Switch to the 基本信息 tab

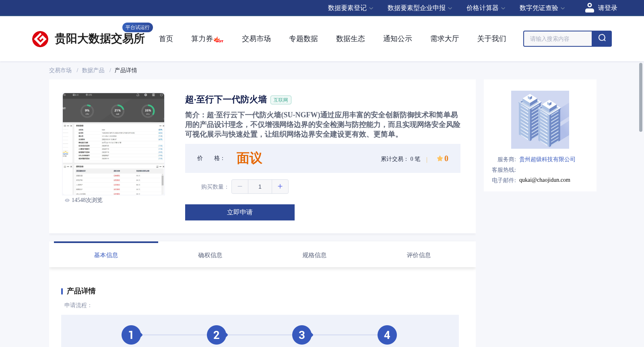click(106, 255)
